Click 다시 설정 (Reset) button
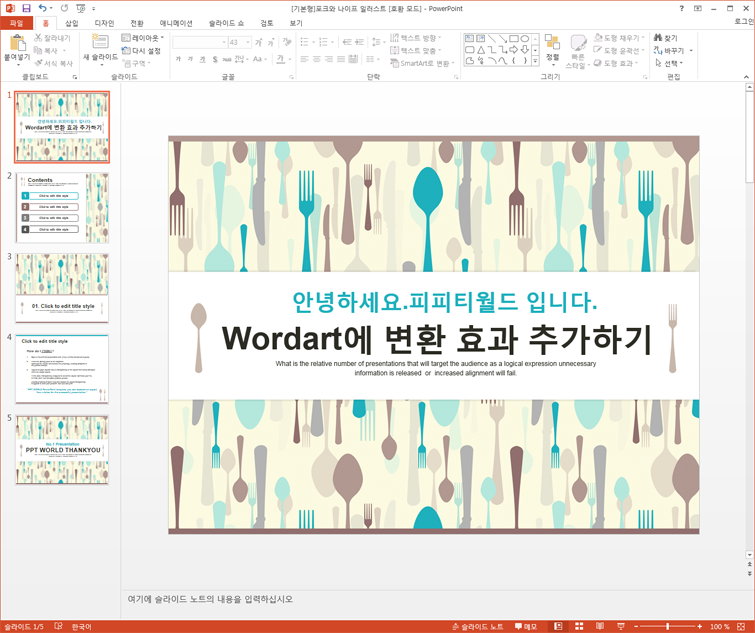The height and width of the screenshot is (633, 755). pyautogui.click(x=141, y=51)
